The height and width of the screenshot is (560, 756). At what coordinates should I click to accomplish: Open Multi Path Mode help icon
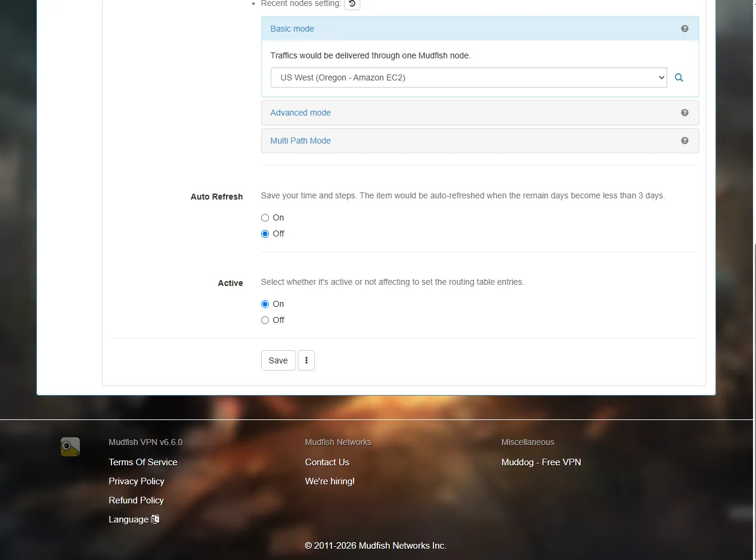(684, 141)
